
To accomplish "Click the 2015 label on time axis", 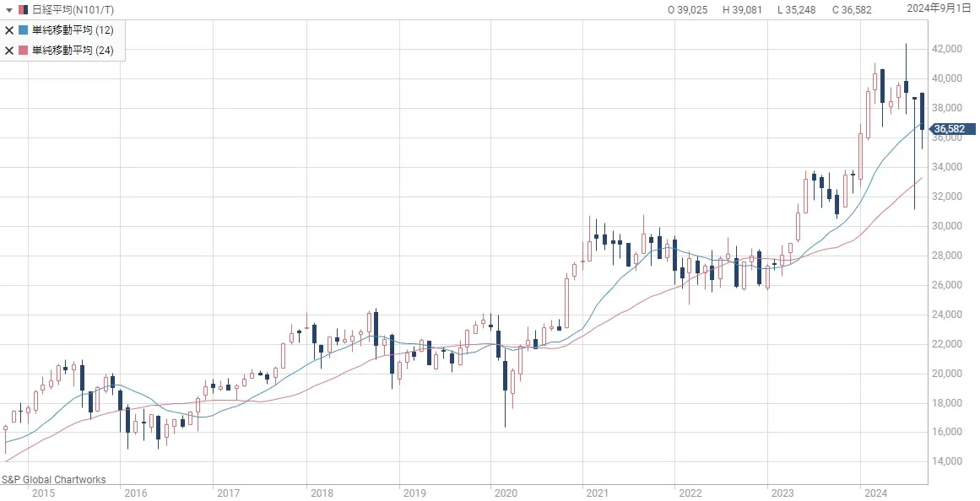I will (42, 493).
